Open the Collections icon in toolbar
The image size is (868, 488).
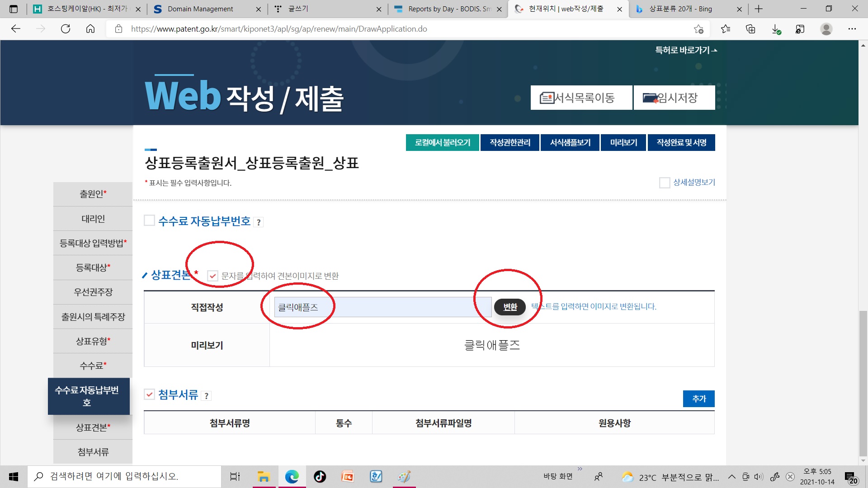(750, 29)
